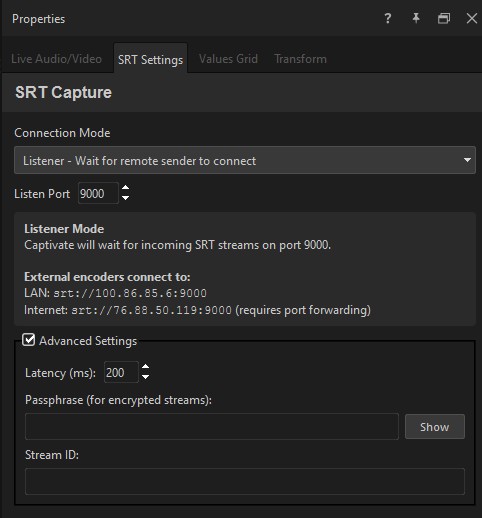Viewport: 482px width, 518px height.
Task: Click the Listener Mode heading text
Action: click(x=64, y=229)
